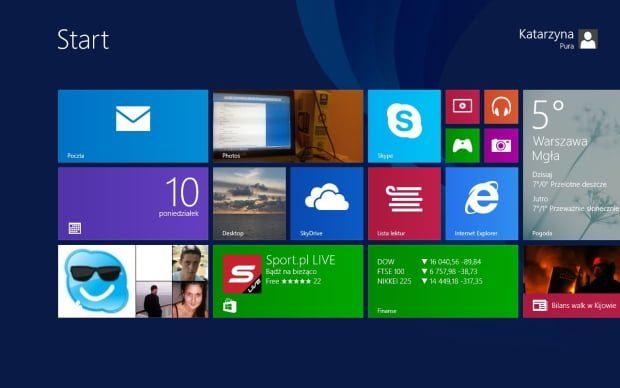Click the woman's photo in People tile
The height and width of the screenshot is (388, 620).
click(190, 299)
